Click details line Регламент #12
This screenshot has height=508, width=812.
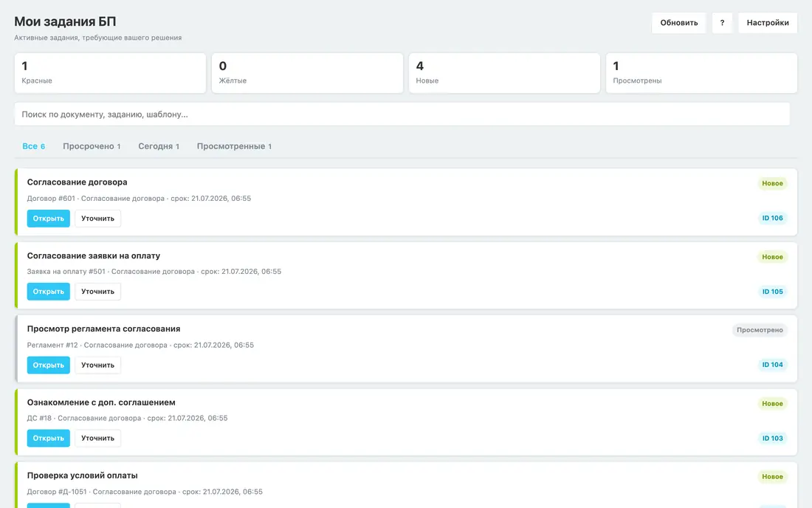point(140,345)
